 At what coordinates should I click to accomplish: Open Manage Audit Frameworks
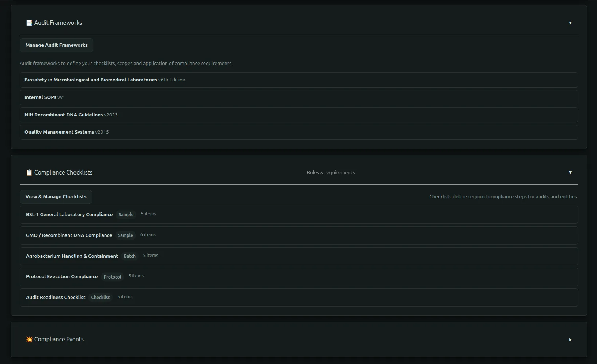click(56, 45)
